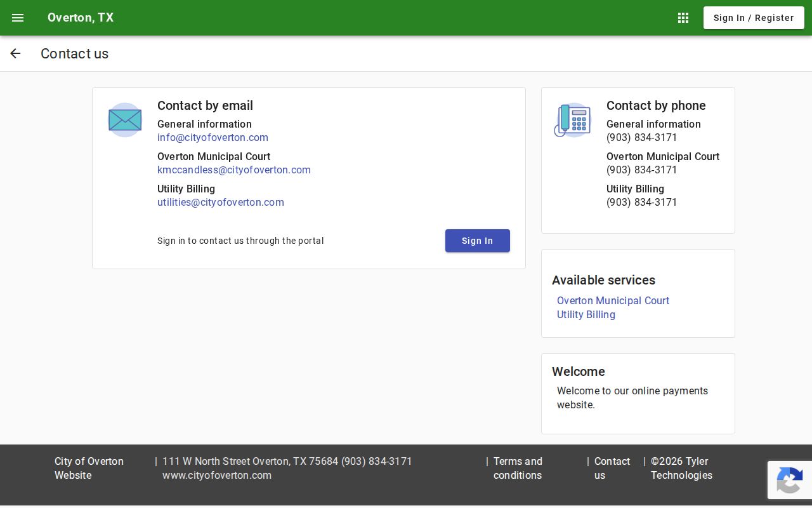The image size is (812, 508).
Task: Click the Utility Billing phone number
Action: click(x=642, y=202)
